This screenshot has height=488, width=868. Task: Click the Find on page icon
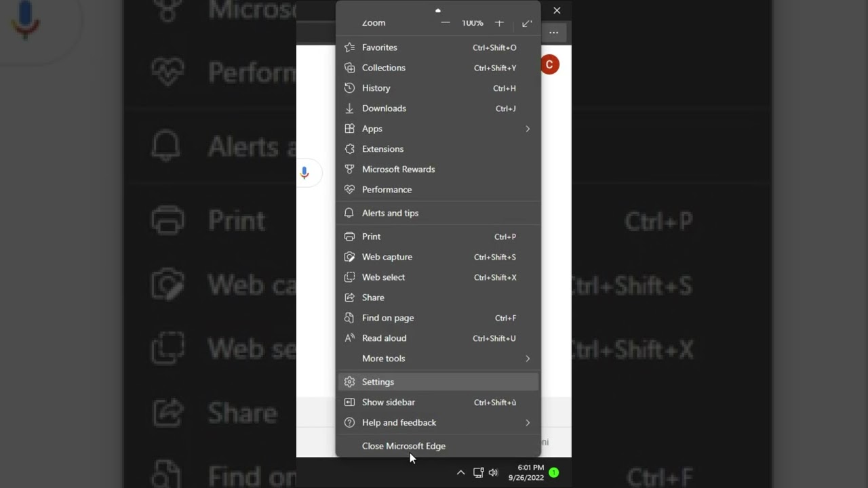pyautogui.click(x=349, y=318)
